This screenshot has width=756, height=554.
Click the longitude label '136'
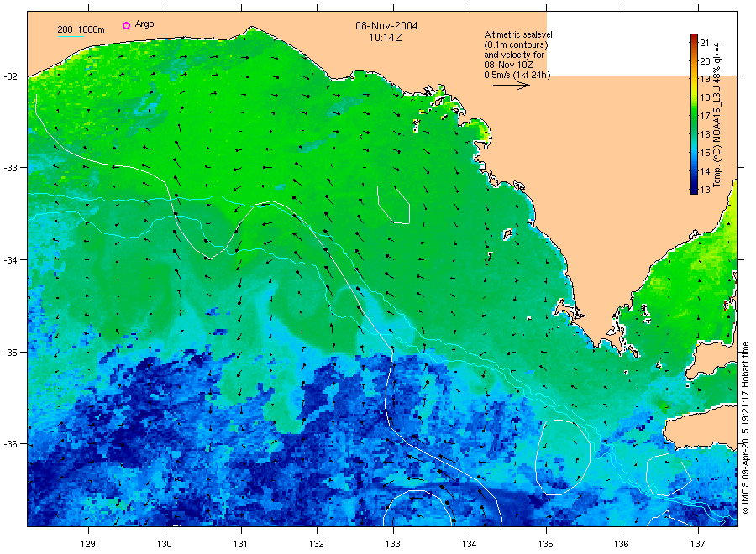[622, 544]
